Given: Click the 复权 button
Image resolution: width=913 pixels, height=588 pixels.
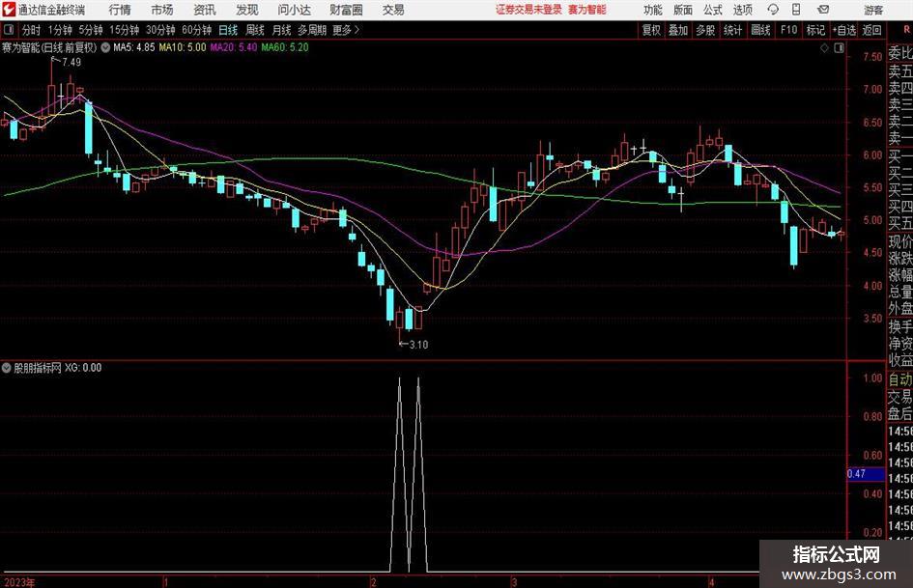Looking at the screenshot, I should (x=651, y=30).
